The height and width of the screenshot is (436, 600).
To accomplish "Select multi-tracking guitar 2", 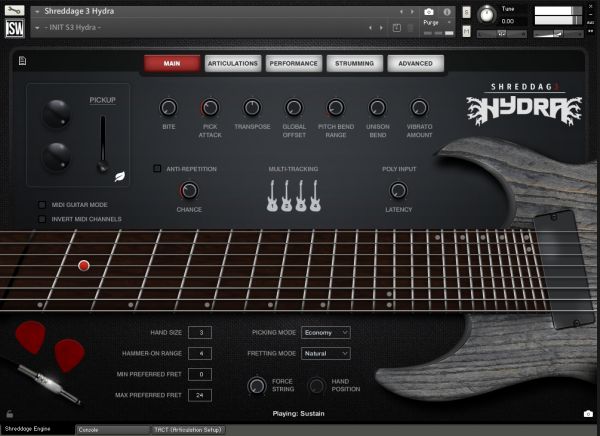I will [x=286, y=196].
